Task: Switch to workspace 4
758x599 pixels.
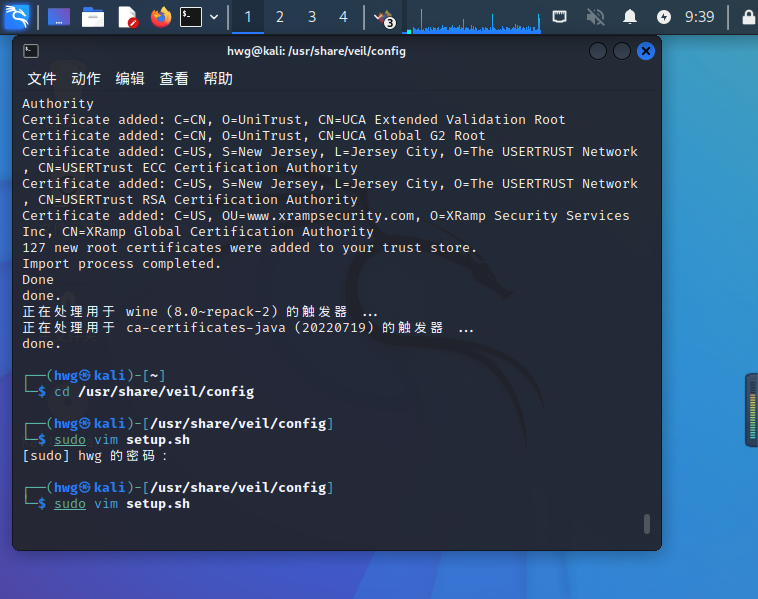Action: (x=344, y=17)
